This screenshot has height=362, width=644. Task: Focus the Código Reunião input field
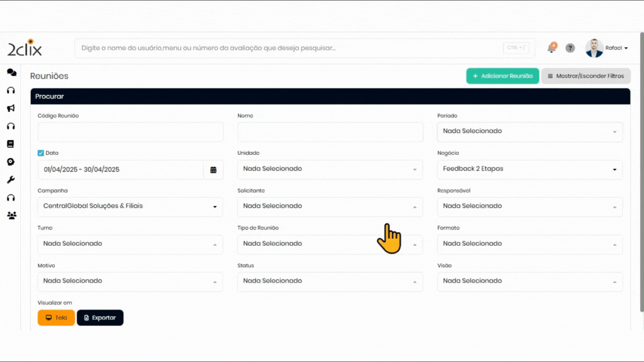click(130, 132)
